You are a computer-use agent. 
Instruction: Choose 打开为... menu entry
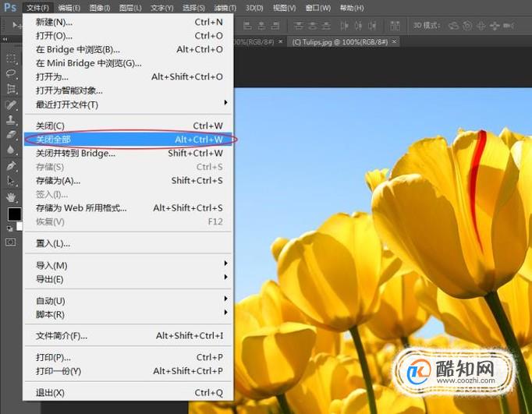pos(128,77)
